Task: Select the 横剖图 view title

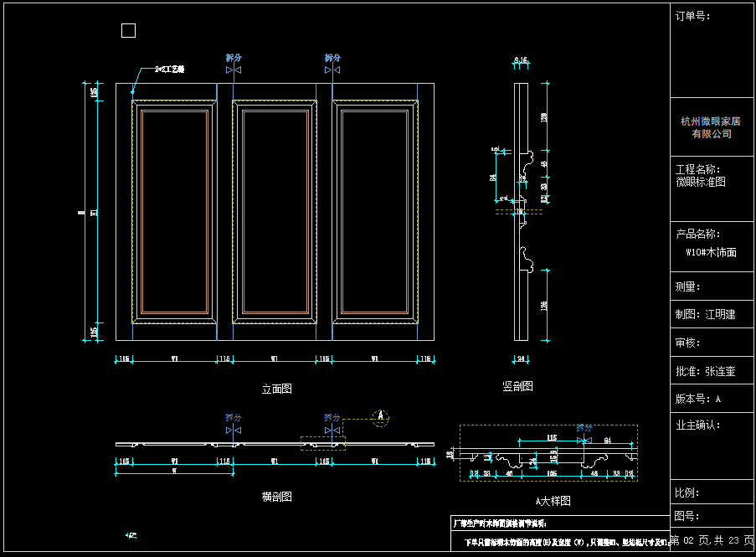Action: coord(276,497)
